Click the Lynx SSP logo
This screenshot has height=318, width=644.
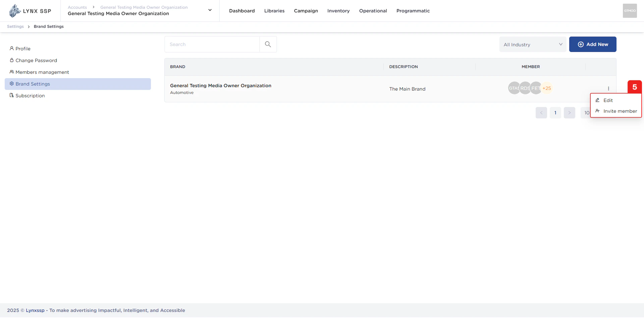(x=30, y=11)
